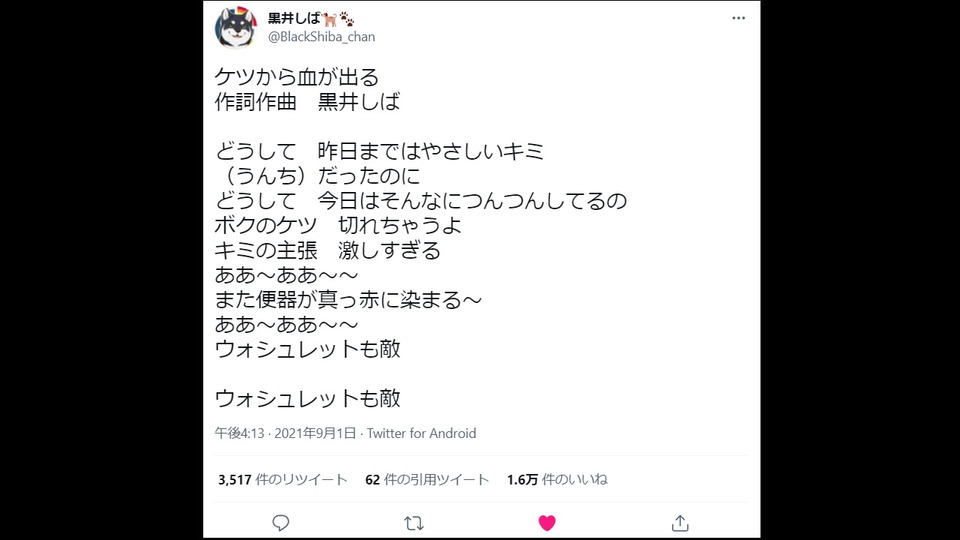
Task: Toggle the pink heart like icon
Action: (547, 523)
